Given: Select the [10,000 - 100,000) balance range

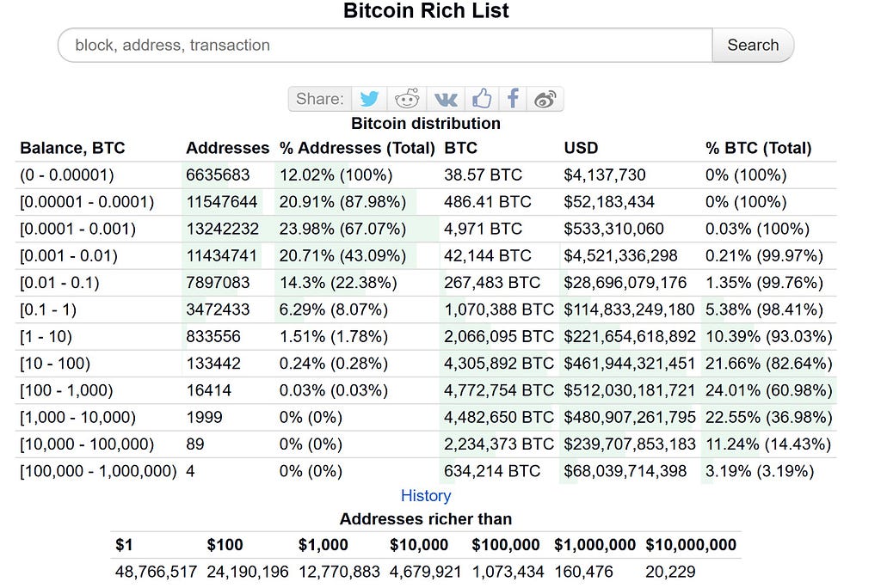Looking at the screenshot, I should point(87,444).
